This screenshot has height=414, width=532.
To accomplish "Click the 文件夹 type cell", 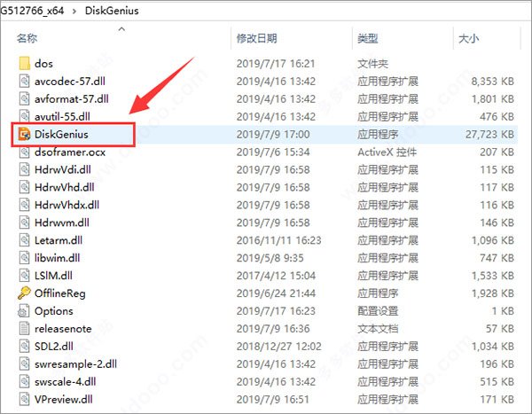I will point(372,64).
